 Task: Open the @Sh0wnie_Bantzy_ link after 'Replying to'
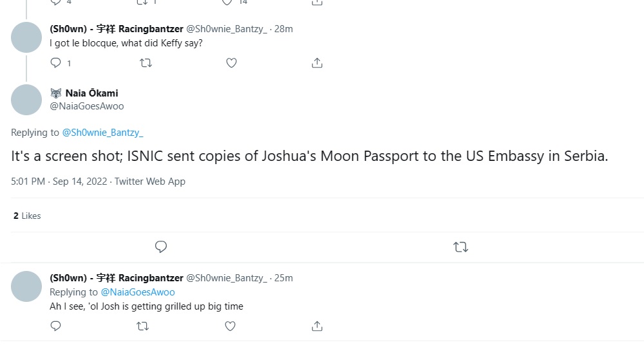(x=102, y=133)
